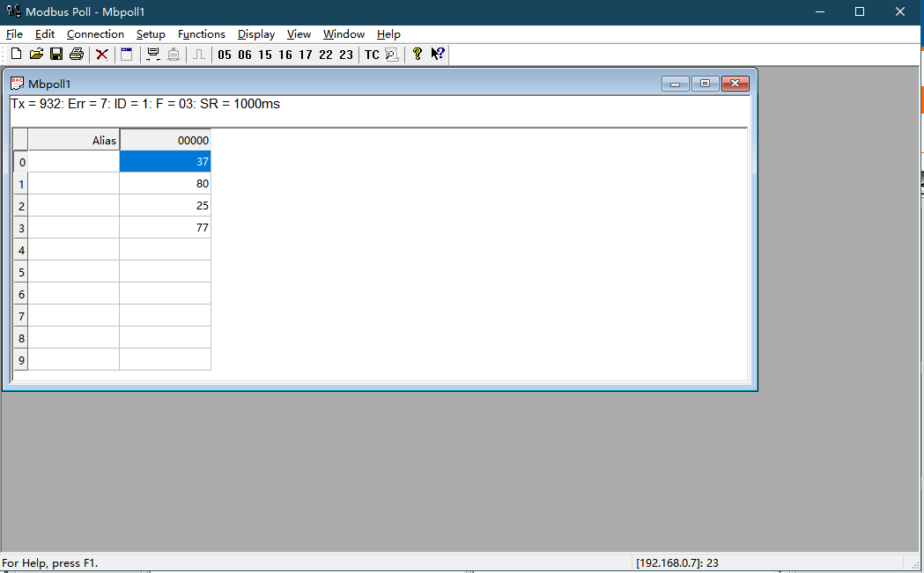
Task: Open the View menu
Action: [x=299, y=34]
